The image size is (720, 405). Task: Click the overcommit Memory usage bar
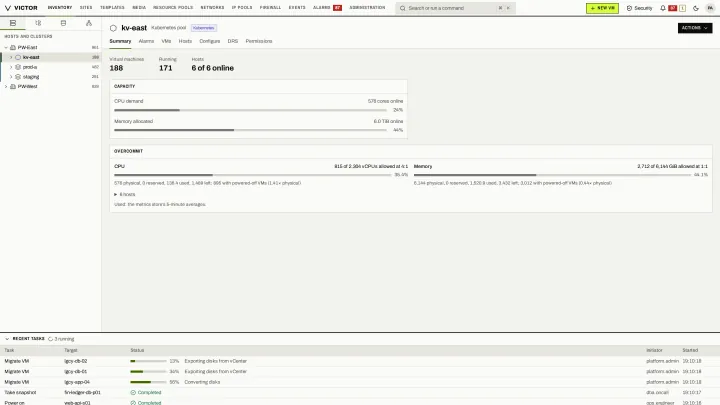[552, 175]
